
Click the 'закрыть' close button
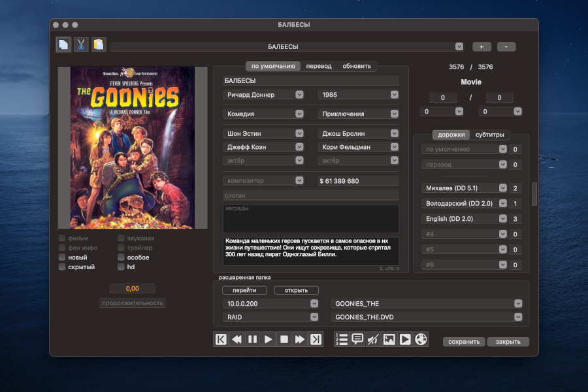508,342
